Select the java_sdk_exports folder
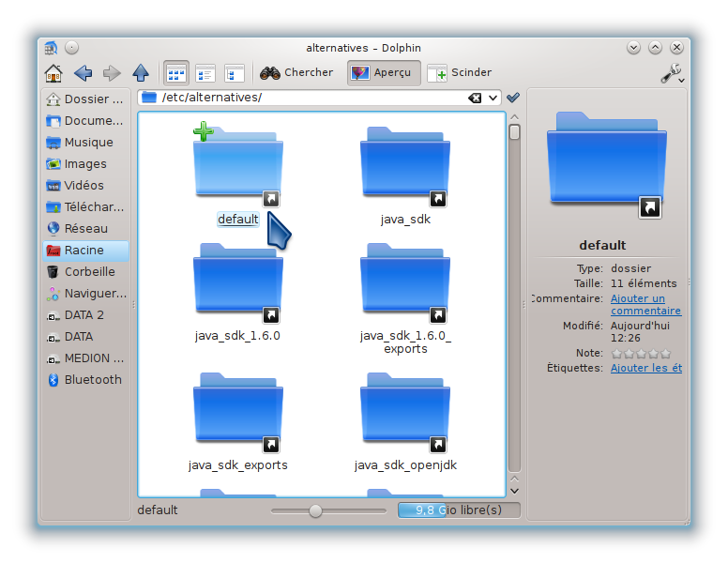 click(x=238, y=412)
